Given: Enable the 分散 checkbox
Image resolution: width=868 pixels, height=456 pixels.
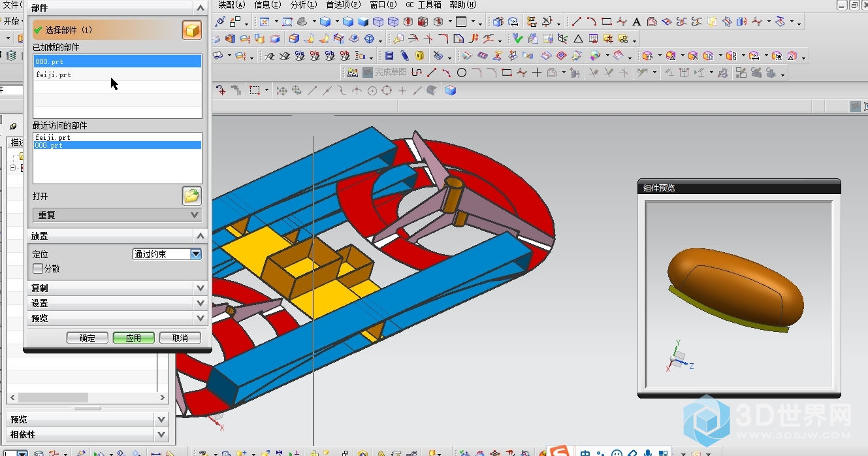Looking at the screenshot, I should pyautogui.click(x=39, y=269).
